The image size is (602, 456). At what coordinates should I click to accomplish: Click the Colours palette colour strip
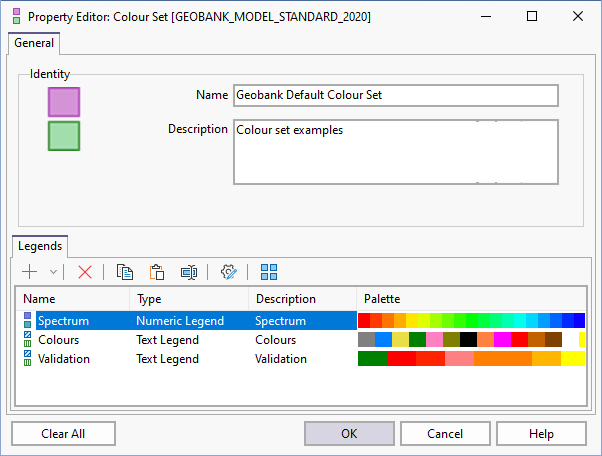pos(471,340)
